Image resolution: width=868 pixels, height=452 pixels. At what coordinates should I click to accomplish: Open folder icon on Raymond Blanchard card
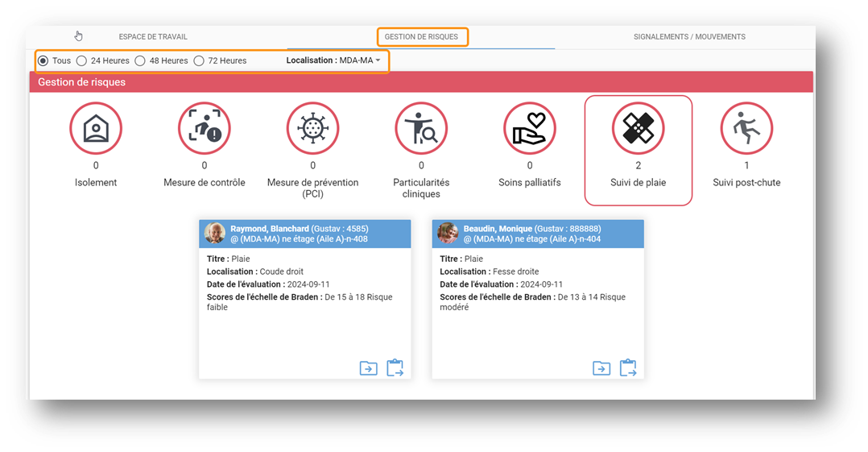368,368
